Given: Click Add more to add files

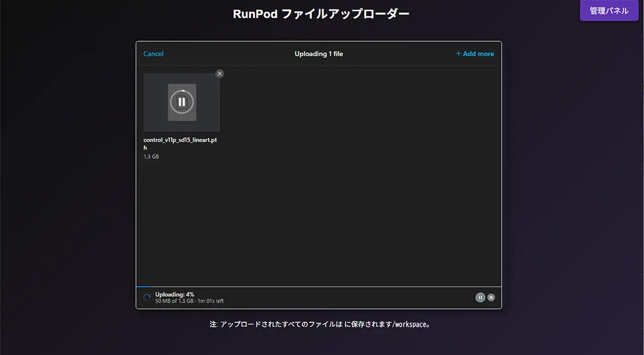Looking at the screenshot, I should tap(475, 54).
